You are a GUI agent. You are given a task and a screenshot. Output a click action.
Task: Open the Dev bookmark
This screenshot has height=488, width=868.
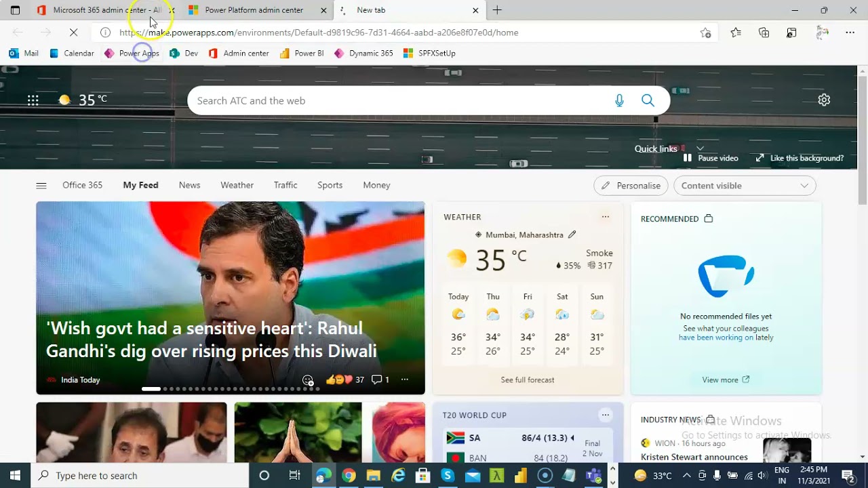pyautogui.click(x=184, y=53)
